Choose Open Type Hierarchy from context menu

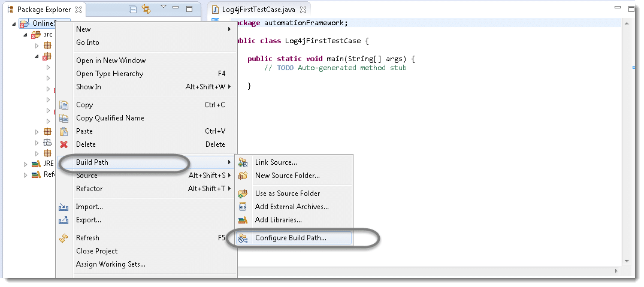click(x=110, y=74)
